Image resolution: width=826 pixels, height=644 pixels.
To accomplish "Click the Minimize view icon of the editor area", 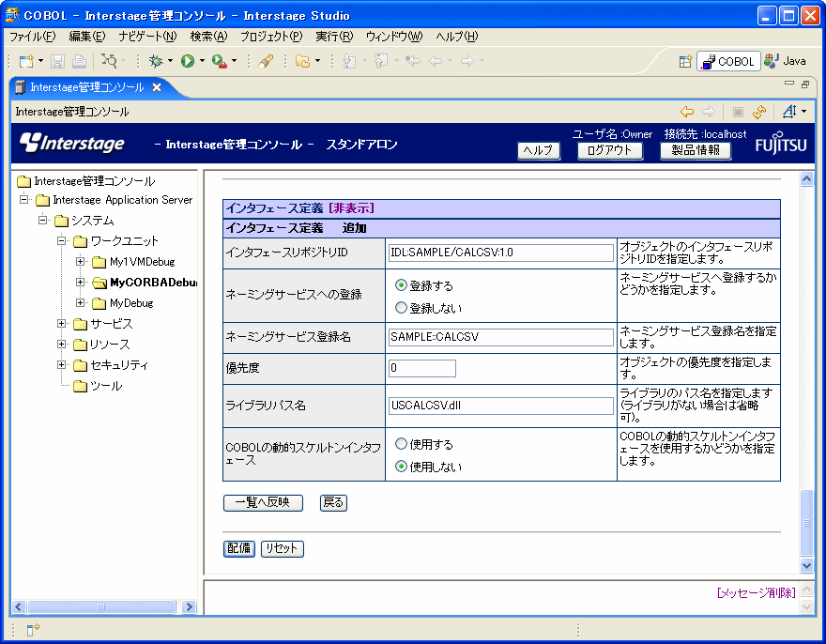I will (x=789, y=84).
